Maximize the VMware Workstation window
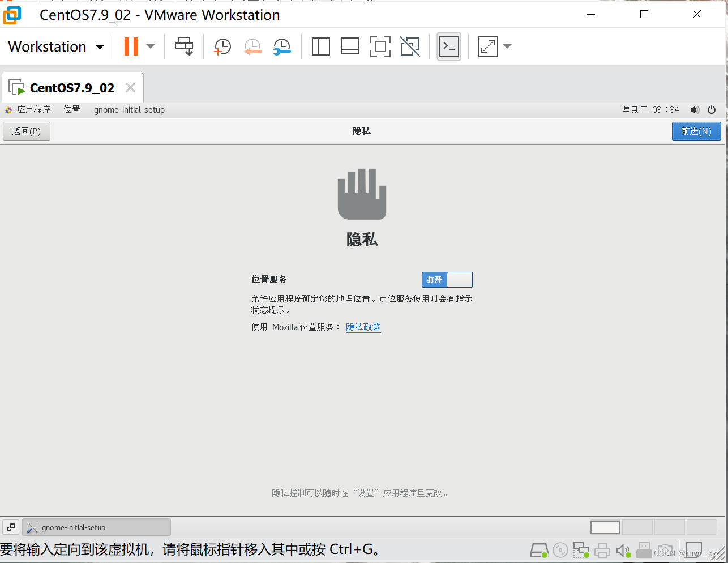 tap(644, 15)
